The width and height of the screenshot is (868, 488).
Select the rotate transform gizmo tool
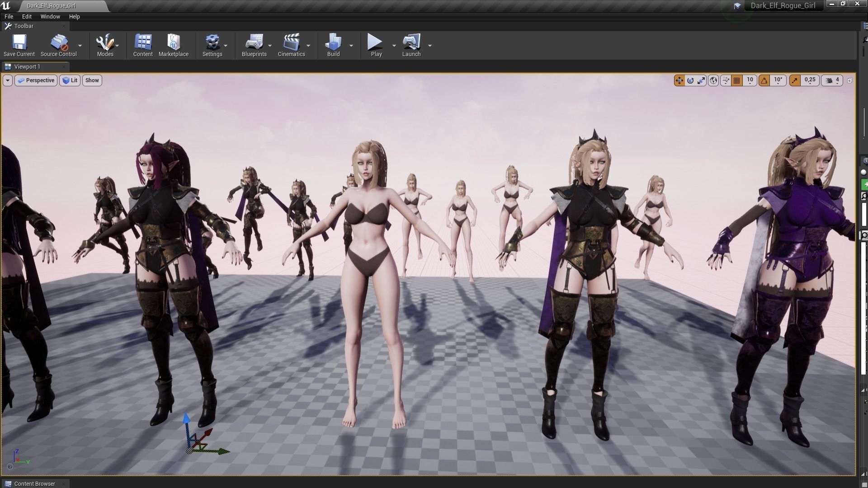click(x=690, y=80)
